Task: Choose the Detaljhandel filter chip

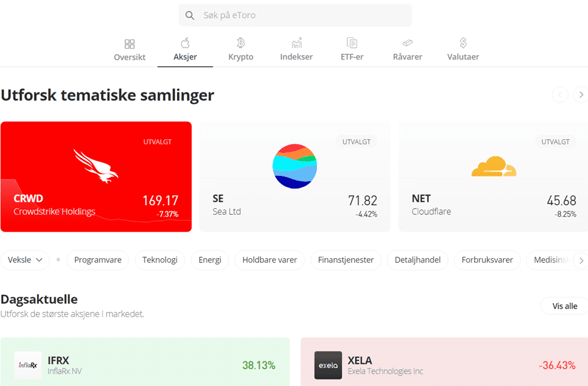Action: coord(418,260)
